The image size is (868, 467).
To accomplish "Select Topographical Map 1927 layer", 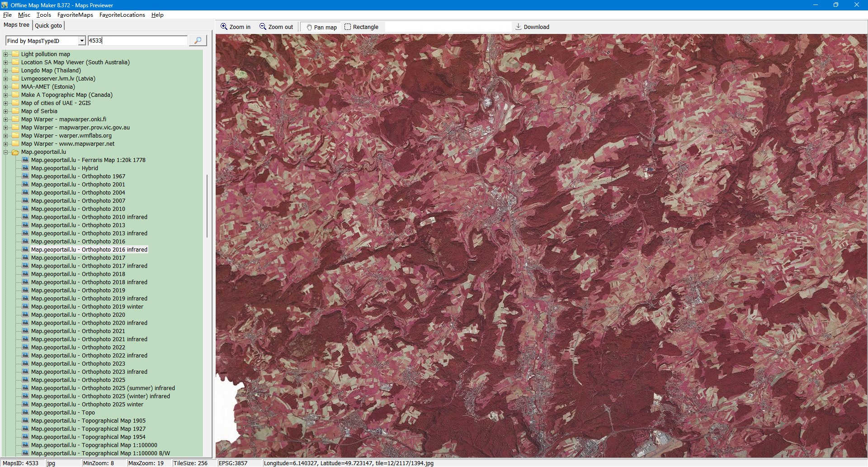I will click(x=88, y=429).
